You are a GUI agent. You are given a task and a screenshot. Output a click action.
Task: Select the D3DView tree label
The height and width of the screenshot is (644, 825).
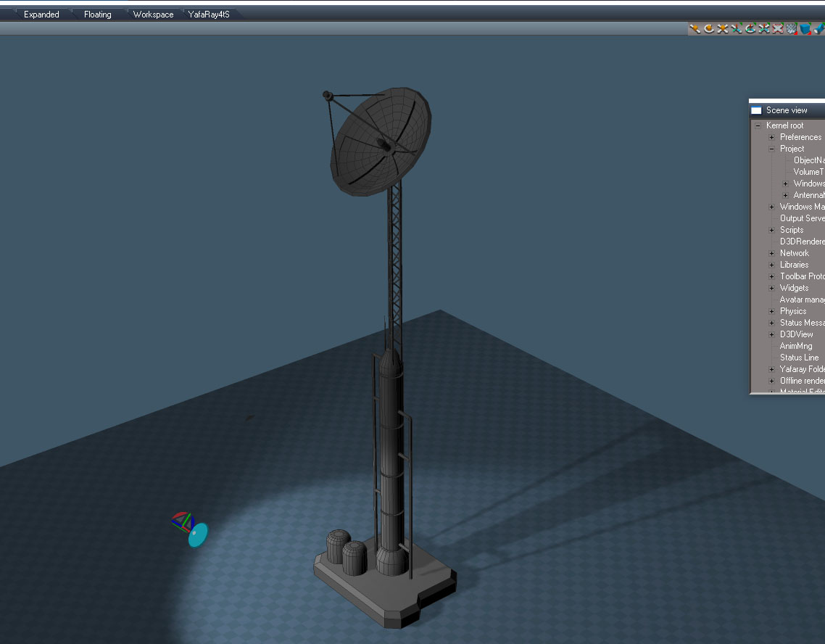[x=796, y=334]
